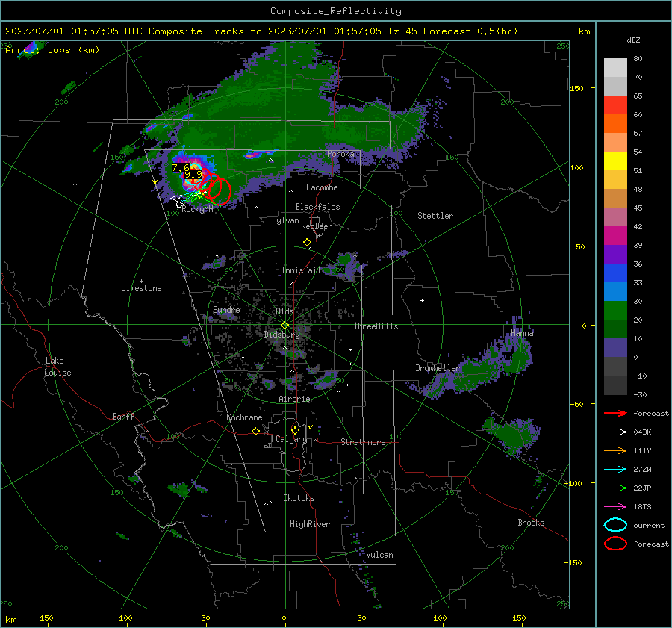Click the RedDeer city label

[x=317, y=226]
